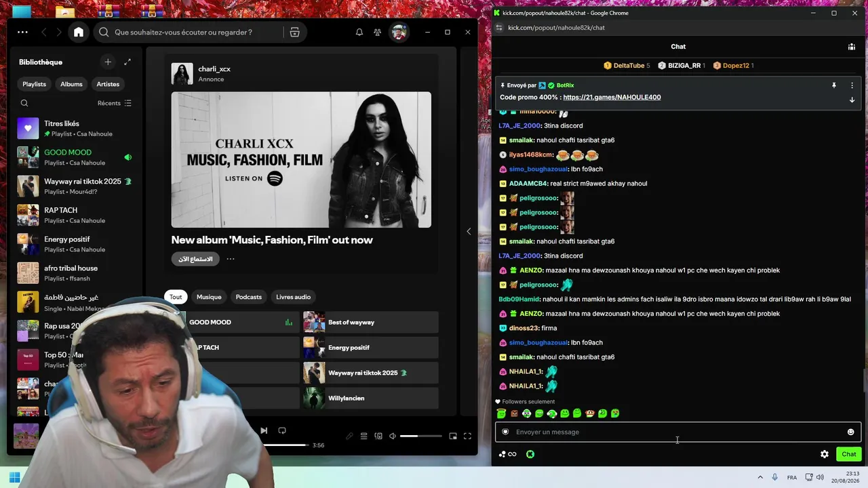Filter the library by Playlists
868x488 pixels.
click(34, 84)
